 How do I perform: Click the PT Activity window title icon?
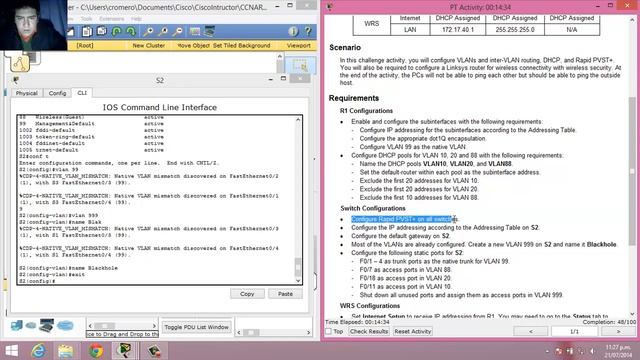[x=329, y=7]
